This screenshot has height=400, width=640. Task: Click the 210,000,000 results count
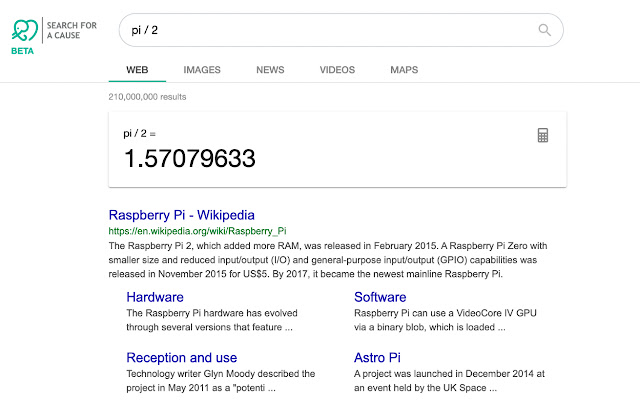(x=147, y=97)
